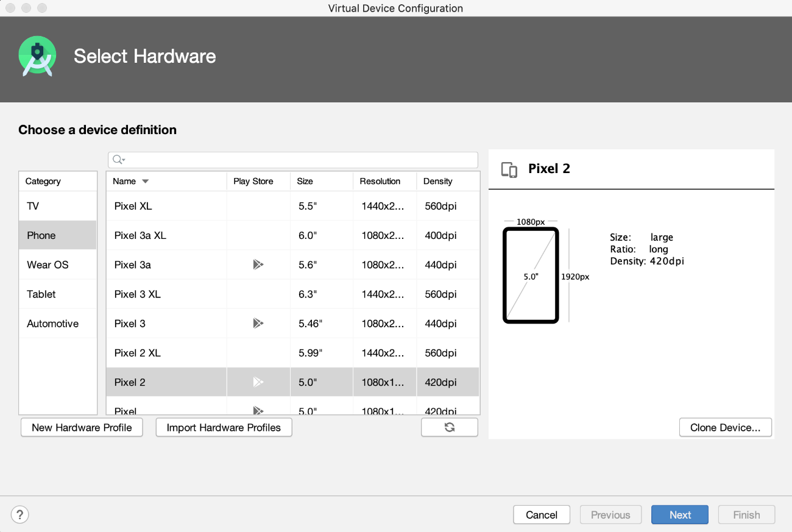Select the TV category
Viewport: 792px width, 532px height.
pos(58,206)
